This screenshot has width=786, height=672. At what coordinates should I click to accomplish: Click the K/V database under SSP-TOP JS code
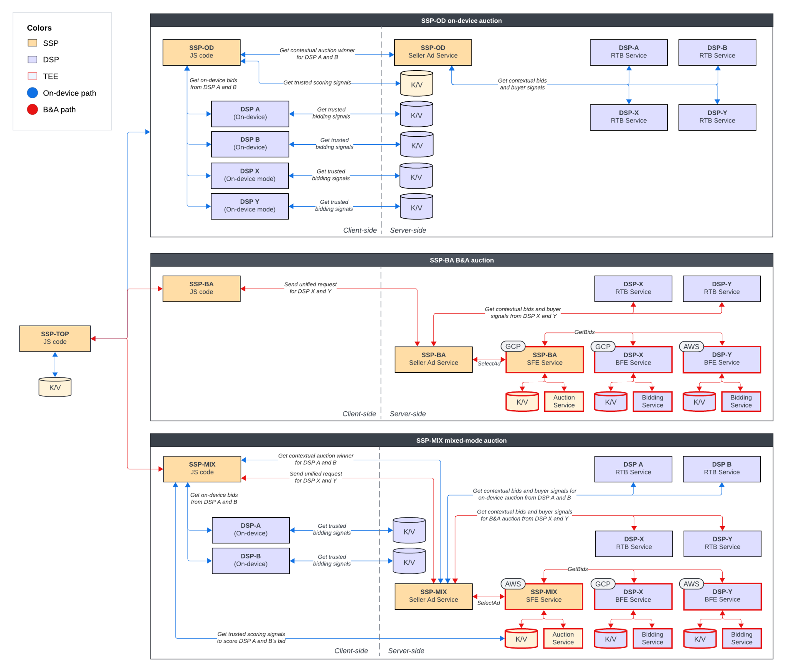[x=55, y=387]
